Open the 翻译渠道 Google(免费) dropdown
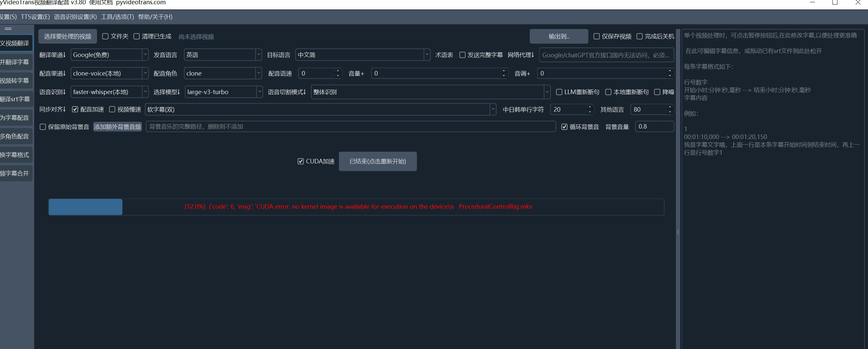 145,55
